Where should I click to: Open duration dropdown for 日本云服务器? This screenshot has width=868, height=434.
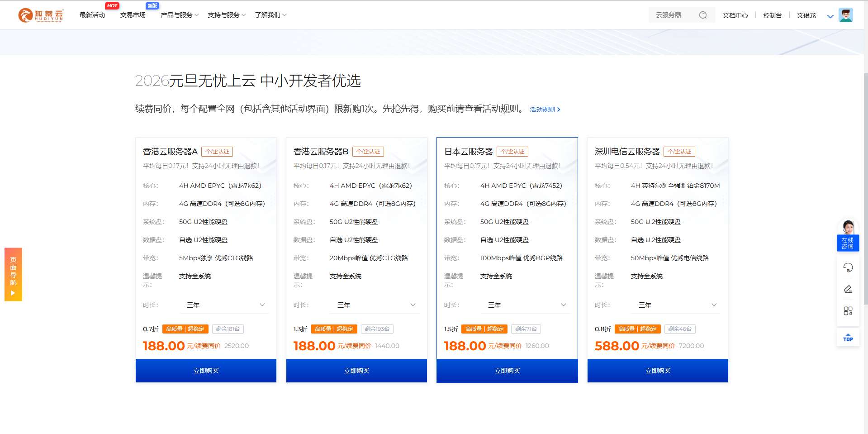coord(526,305)
